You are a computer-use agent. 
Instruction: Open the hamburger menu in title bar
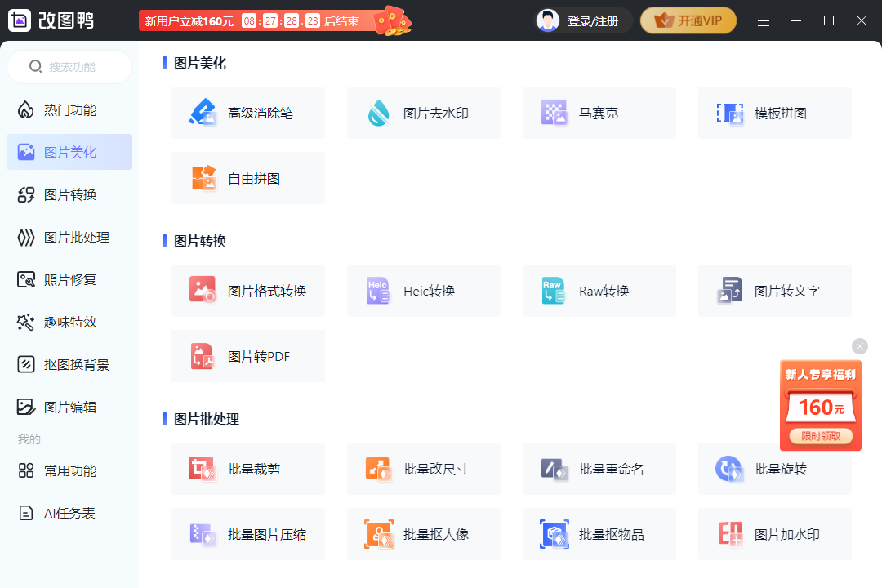click(x=764, y=20)
